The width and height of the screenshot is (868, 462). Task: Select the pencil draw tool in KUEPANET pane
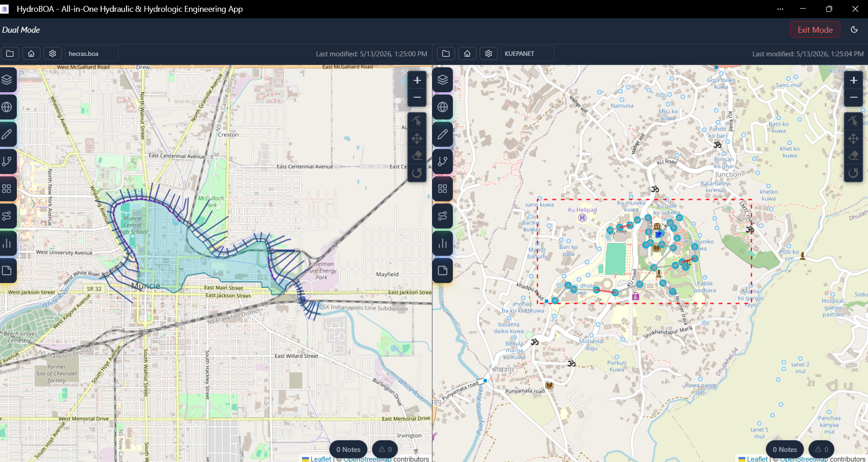pyautogui.click(x=443, y=134)
